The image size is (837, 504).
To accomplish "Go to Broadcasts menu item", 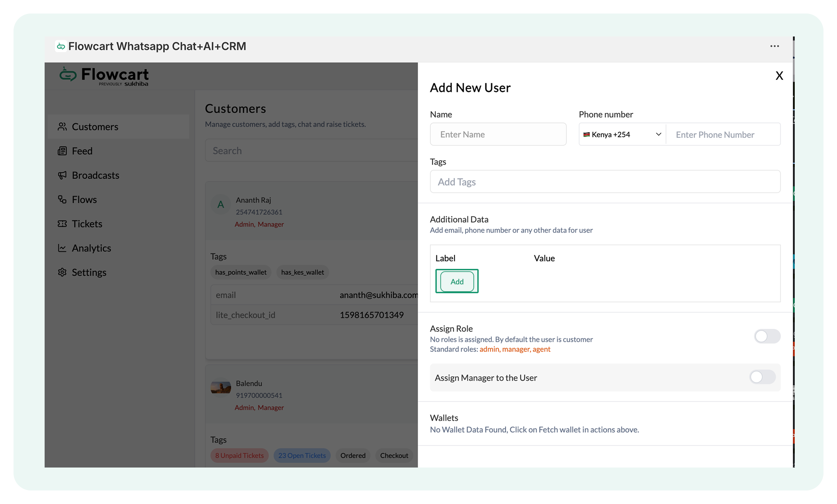I will pyautogui.click(x=95, y=175).
